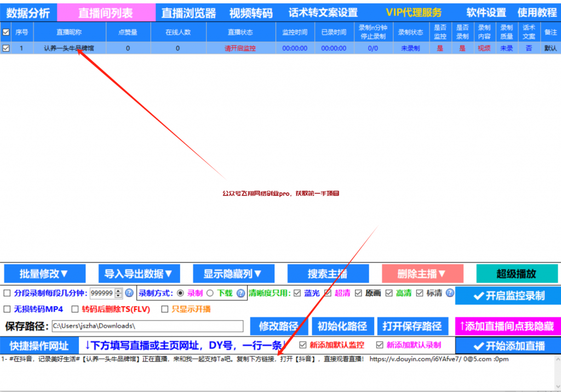Select the 下载 radio button
The height and width of the screenshot is (392, 561).
pos(210,293)
